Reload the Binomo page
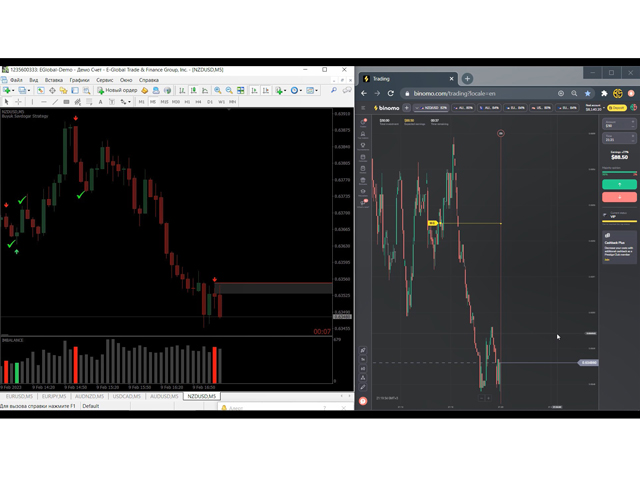This screenshot has width=640, height=480. (x=391, y=93)
